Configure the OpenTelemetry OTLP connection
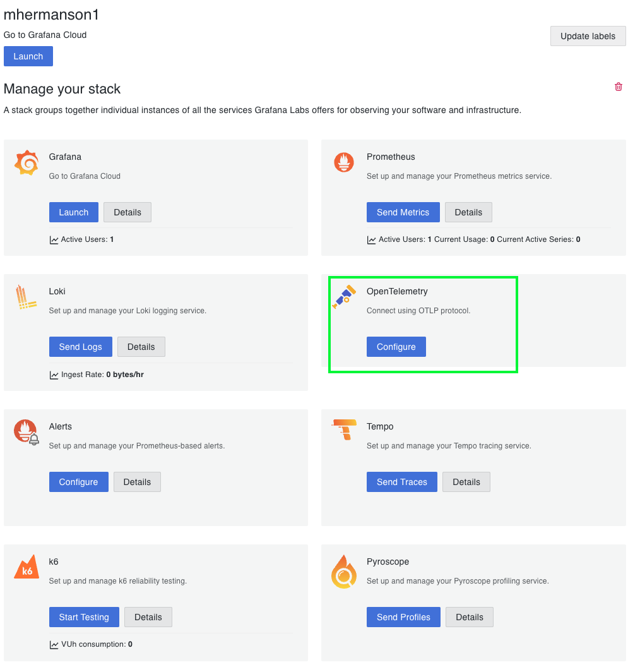640x672 pixels. (x=396, y=346)
